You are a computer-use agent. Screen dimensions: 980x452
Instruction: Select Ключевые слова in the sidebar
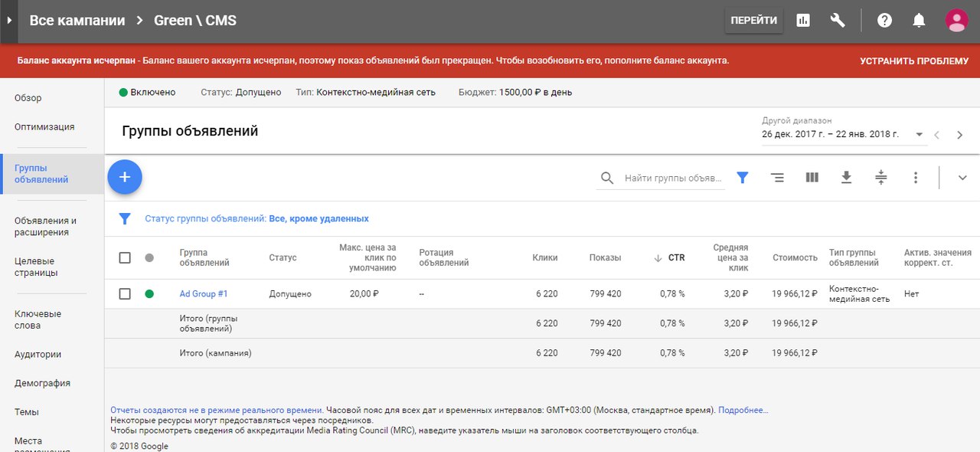pyautogui.click(x=38, y=319)
